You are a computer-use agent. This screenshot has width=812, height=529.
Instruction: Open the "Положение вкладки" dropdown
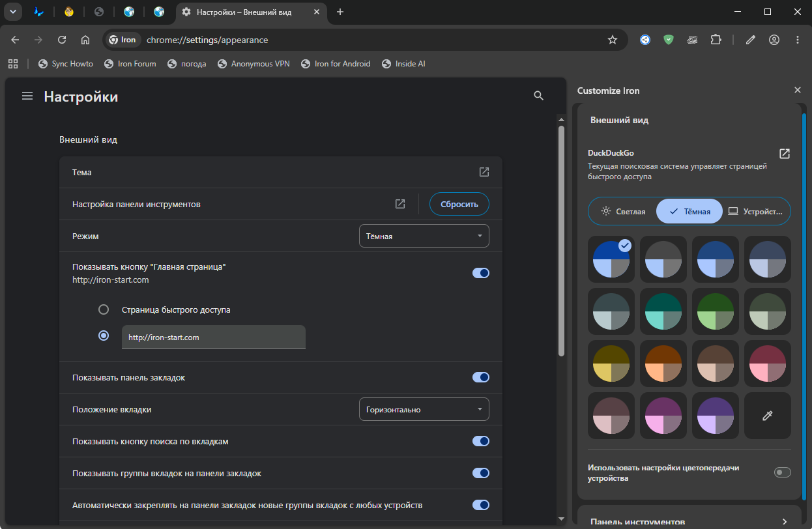pyautogui.click(x=424, y=409)
